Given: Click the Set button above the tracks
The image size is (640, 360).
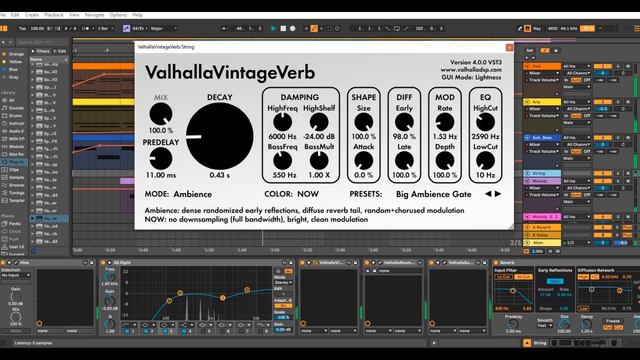Looking at the screenshot, I should pos(529,51).
